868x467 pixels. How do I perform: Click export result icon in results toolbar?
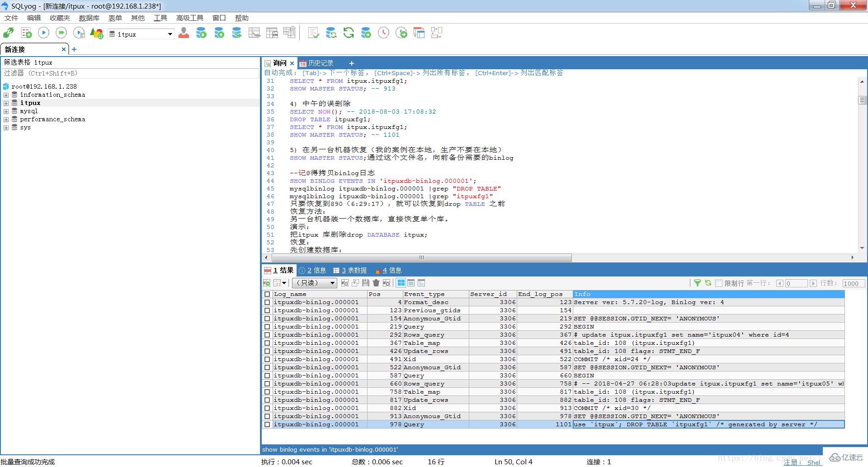(267, 283)
